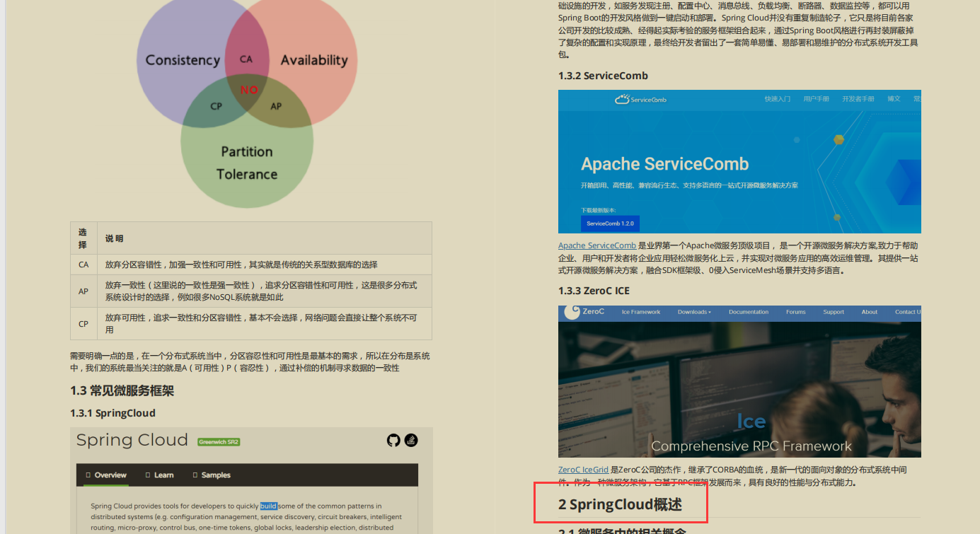Open Support on ZeroC bar
The width and height of the screenshot is (980, 534).
tap(833, 312)
